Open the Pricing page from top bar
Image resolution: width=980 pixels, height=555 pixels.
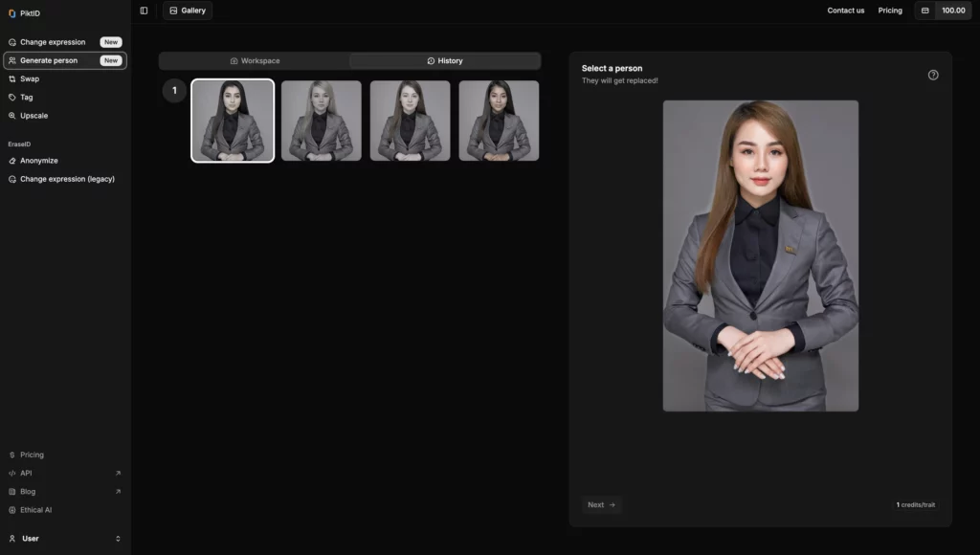[890, 10]
